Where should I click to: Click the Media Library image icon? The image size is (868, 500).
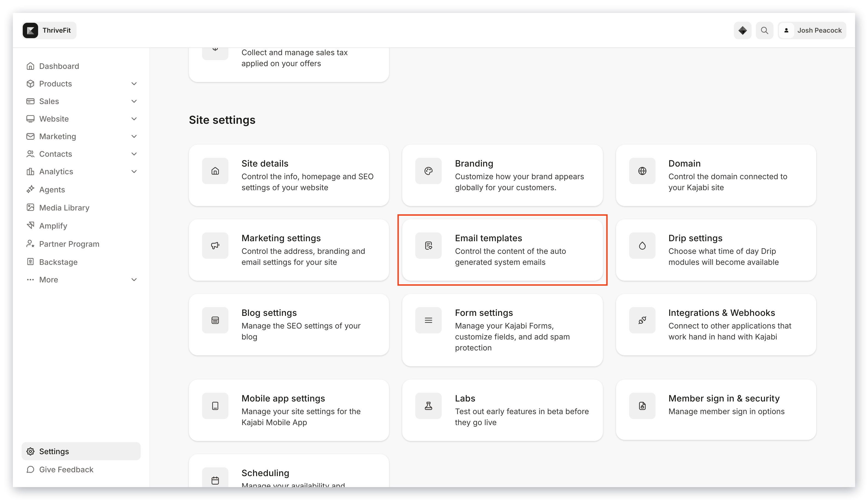point(30,207)
